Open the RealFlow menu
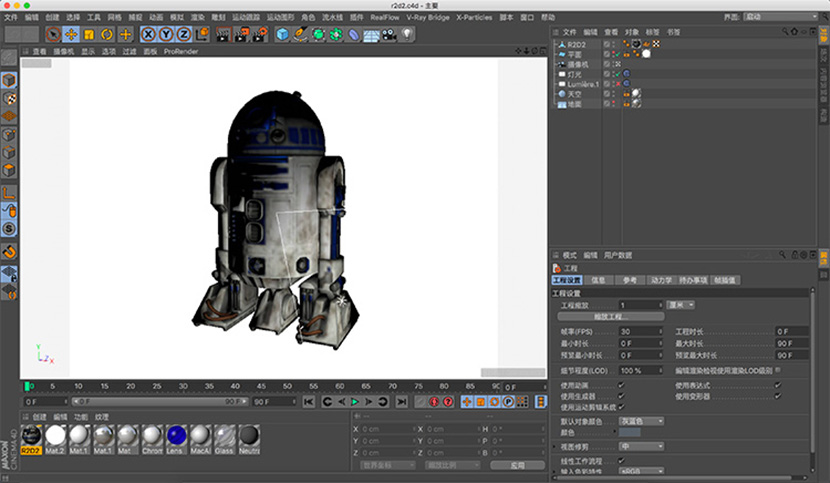 pyautogui.click(x=385, y=17)
